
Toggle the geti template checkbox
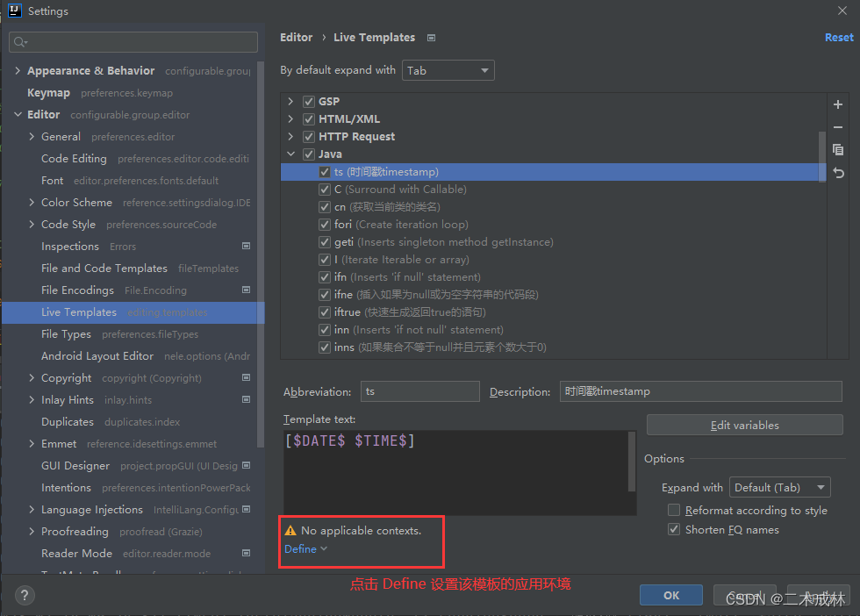(324, 242)
